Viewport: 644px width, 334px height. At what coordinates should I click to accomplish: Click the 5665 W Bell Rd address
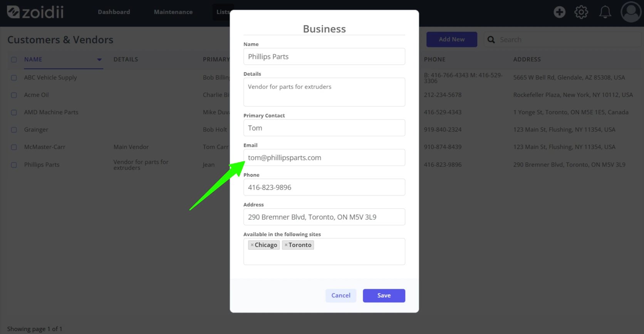(569, 78)
